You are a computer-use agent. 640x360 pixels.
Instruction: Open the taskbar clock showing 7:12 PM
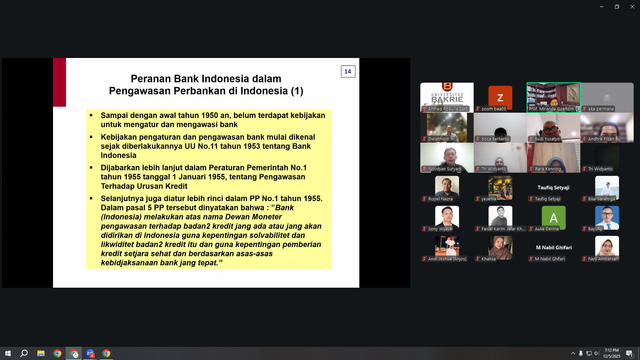tap(611, 353)
